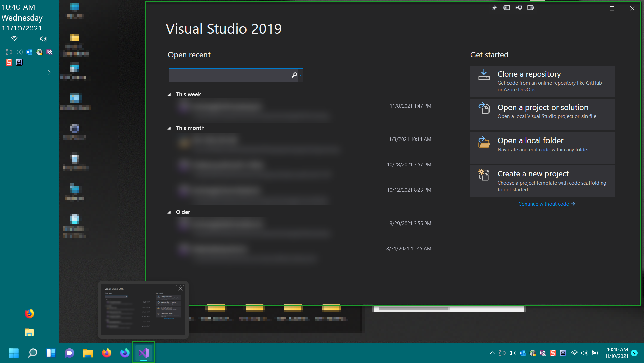
Task: Collapse the This week group
Action: click(169, 95)
